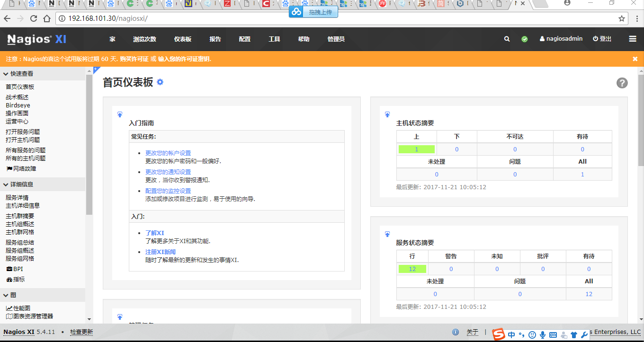
Task: Open 性能图 in the sidebar
Action: [18, 308]
